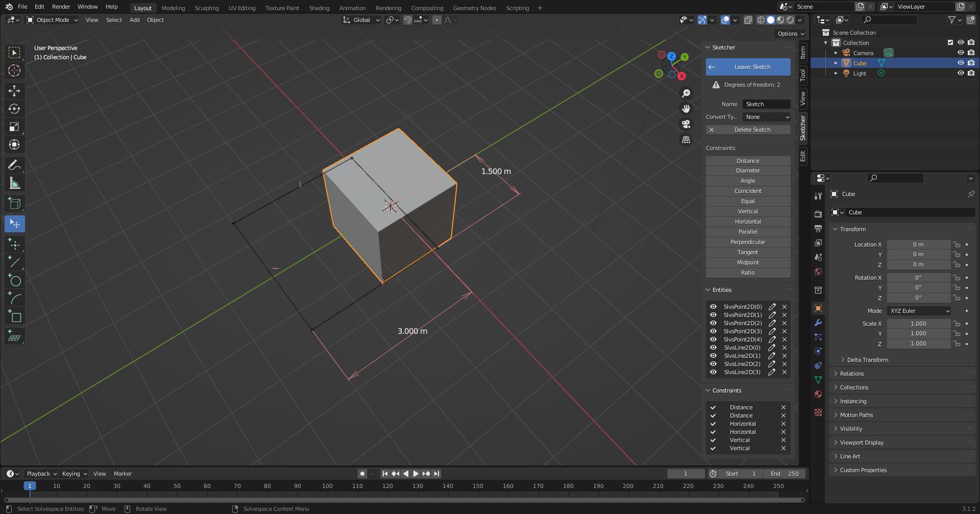The width and height of the screenshot is (980, 514).
Task: Open the Render menu
Action: [61, 7]
